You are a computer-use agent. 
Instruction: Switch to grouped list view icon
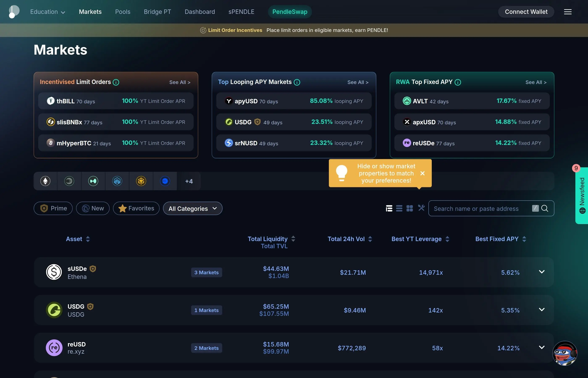tap(389, 208)
